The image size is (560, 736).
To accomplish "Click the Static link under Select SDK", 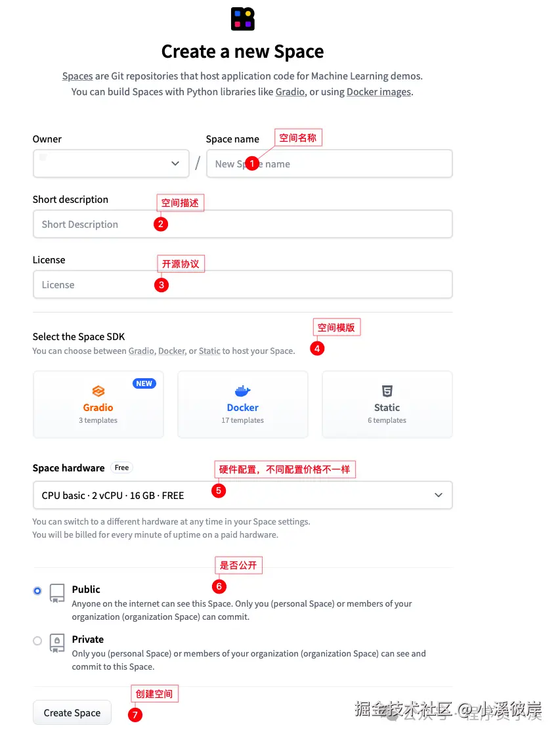I will [209, 351].
